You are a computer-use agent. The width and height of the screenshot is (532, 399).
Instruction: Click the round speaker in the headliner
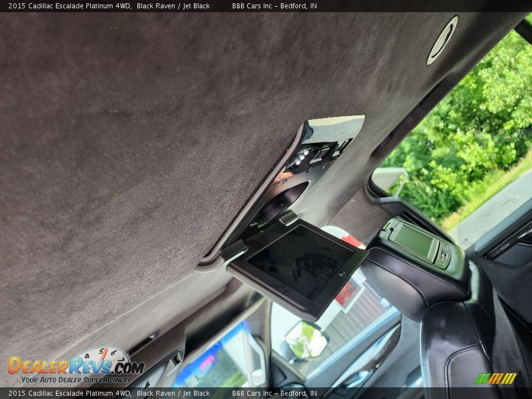point(442,40)
